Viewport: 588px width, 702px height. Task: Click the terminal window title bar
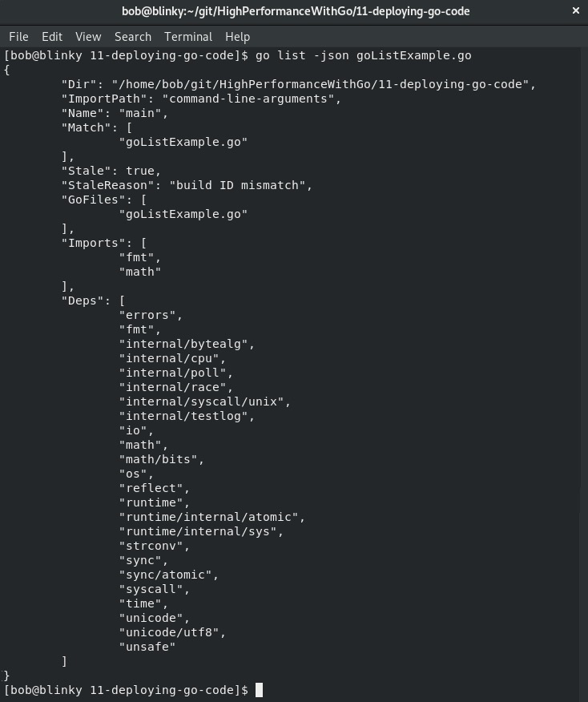point(296,11)
